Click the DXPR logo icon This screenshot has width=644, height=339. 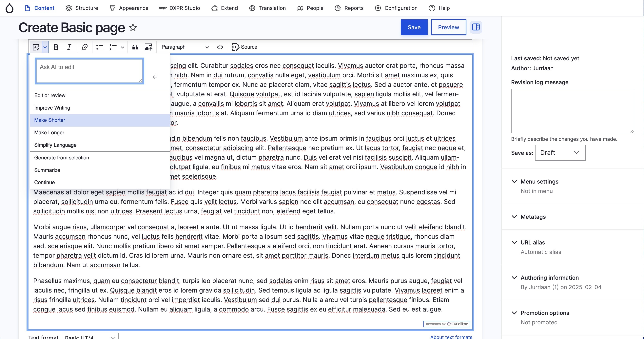tap(163, 8)
